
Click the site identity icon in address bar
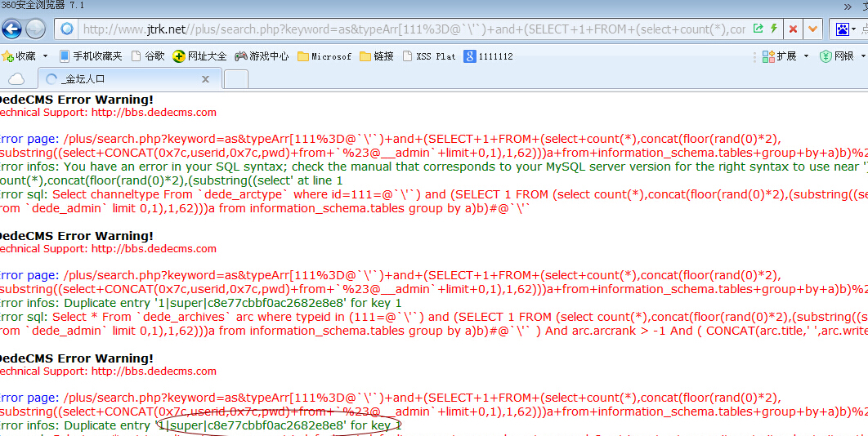67,29
